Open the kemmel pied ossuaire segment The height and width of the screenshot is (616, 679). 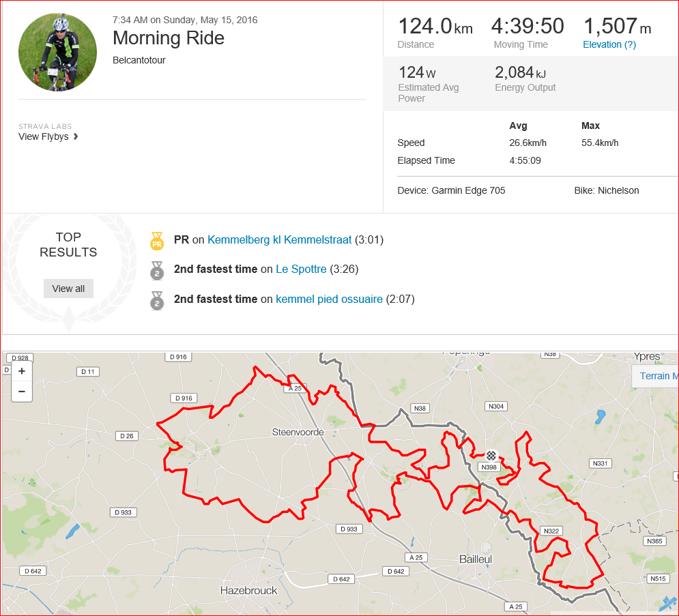click(x=329, y=299)
